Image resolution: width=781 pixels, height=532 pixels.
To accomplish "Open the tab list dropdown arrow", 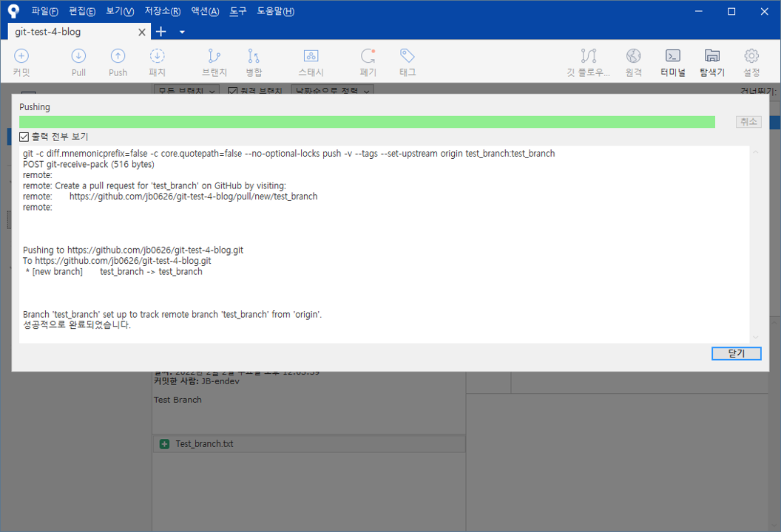I will [182, 33].
